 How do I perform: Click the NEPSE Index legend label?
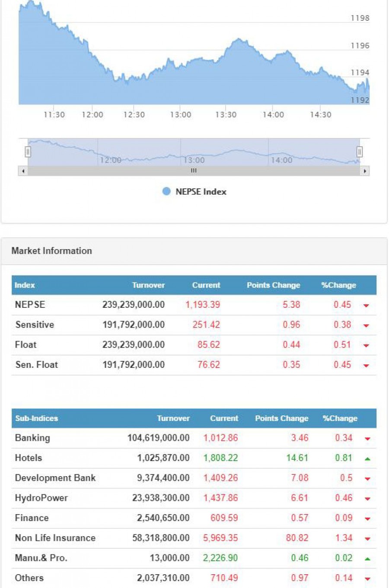[201, 192]
